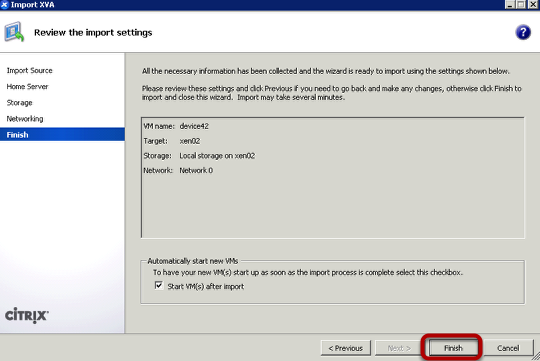This screenshot has height=361, width=540.
Task: Grab the resize grip at window corner
Action: [x=536, y=357]
